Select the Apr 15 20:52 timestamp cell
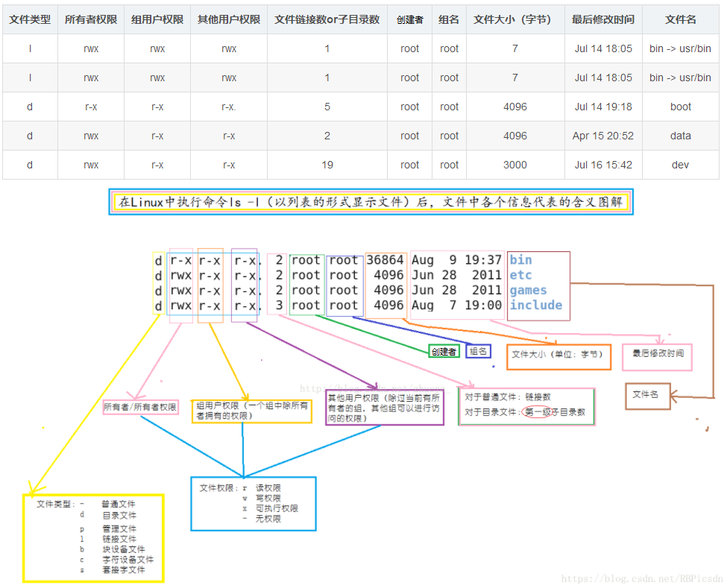This screenshot has width=727, height=588. pos(603,136)
